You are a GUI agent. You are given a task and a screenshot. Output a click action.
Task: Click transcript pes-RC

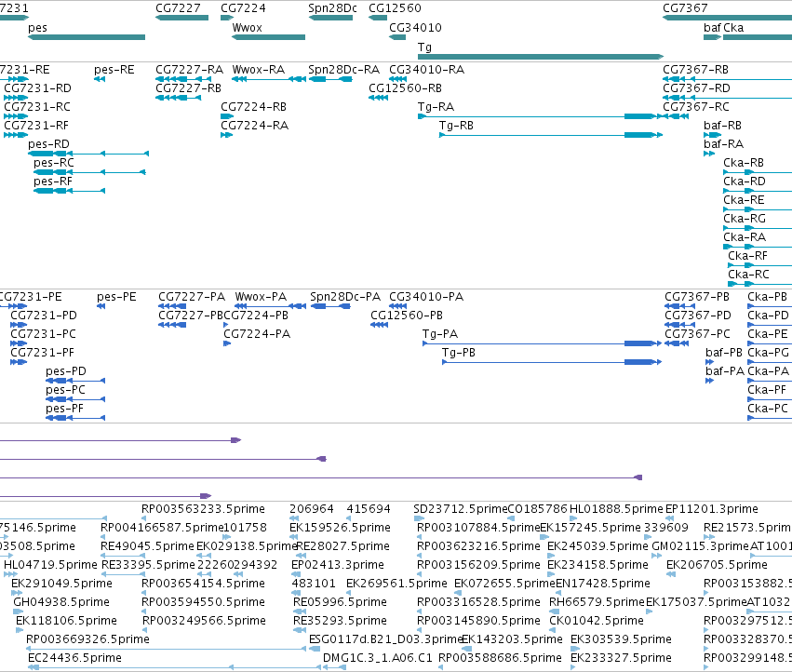[x=89, y=172]
